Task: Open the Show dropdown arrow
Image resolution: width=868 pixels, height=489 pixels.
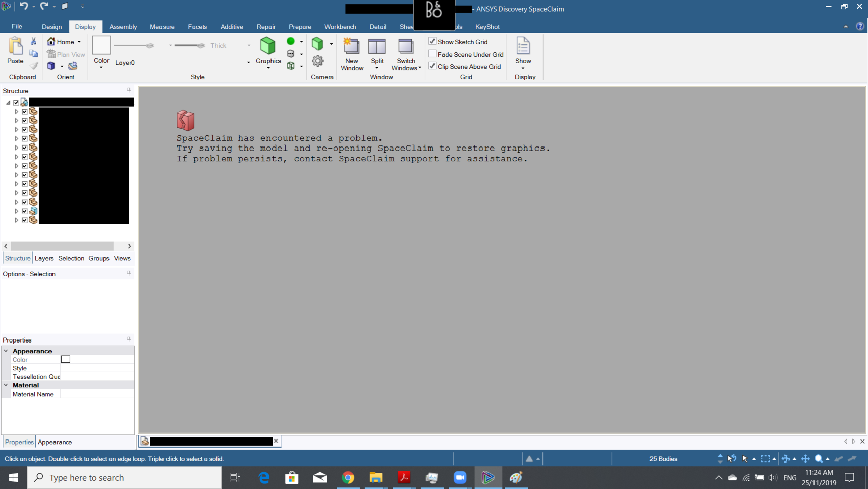Action: tap(523, 68)
